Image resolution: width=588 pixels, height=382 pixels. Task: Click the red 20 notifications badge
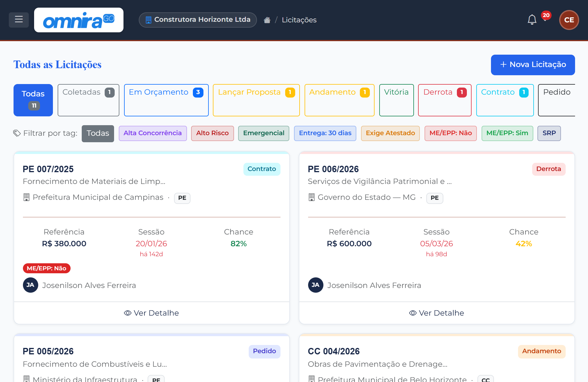point(546,15)
